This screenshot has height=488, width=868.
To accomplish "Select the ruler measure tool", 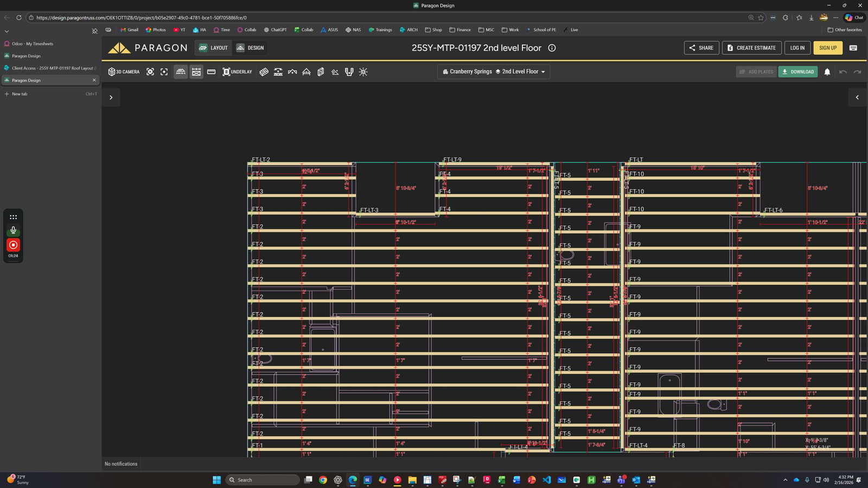I will pos(212,72).
